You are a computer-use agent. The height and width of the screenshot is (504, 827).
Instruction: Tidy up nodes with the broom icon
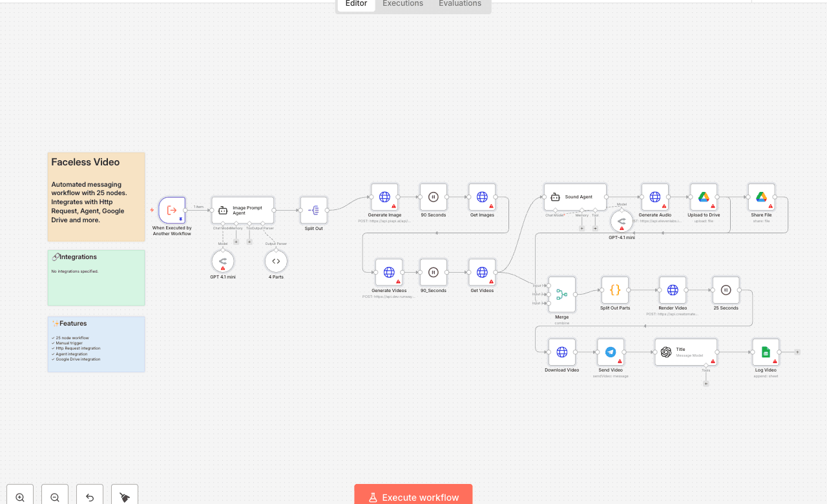(125, 497)
